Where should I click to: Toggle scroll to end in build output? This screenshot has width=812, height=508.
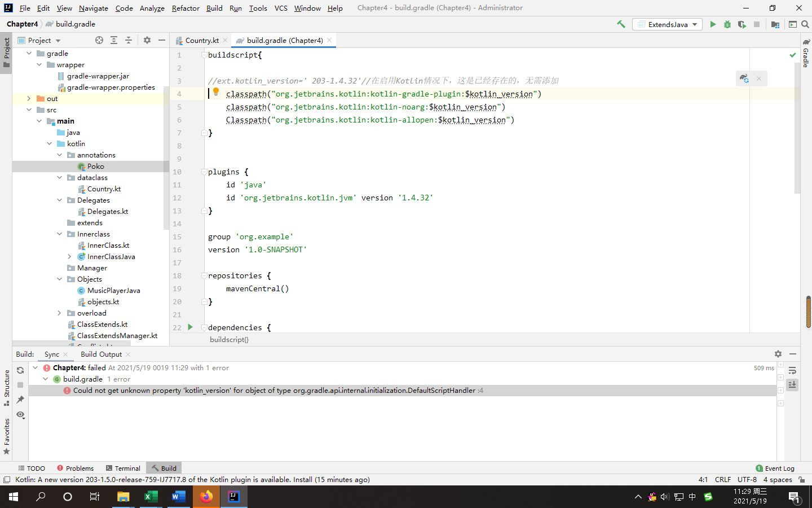(792, 384)
